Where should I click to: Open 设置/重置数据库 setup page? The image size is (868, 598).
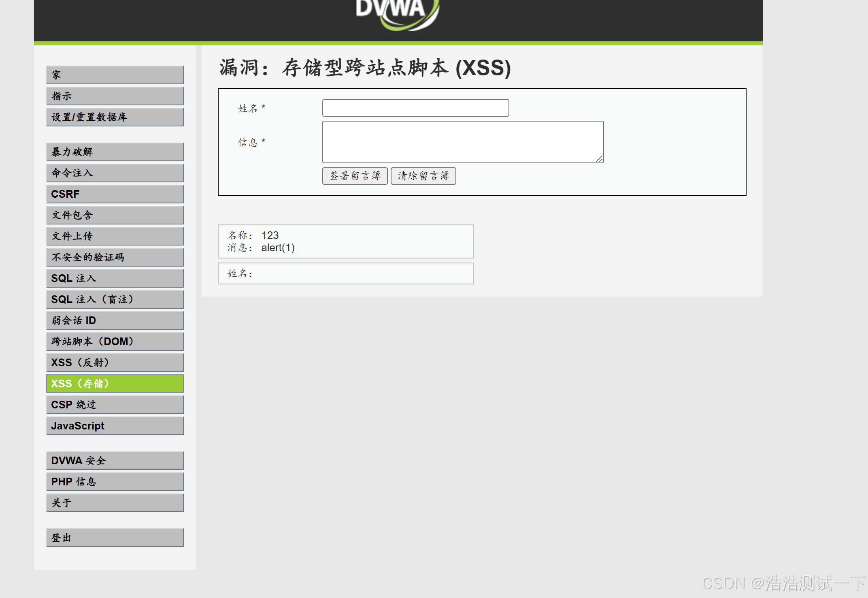click(115, 117)
